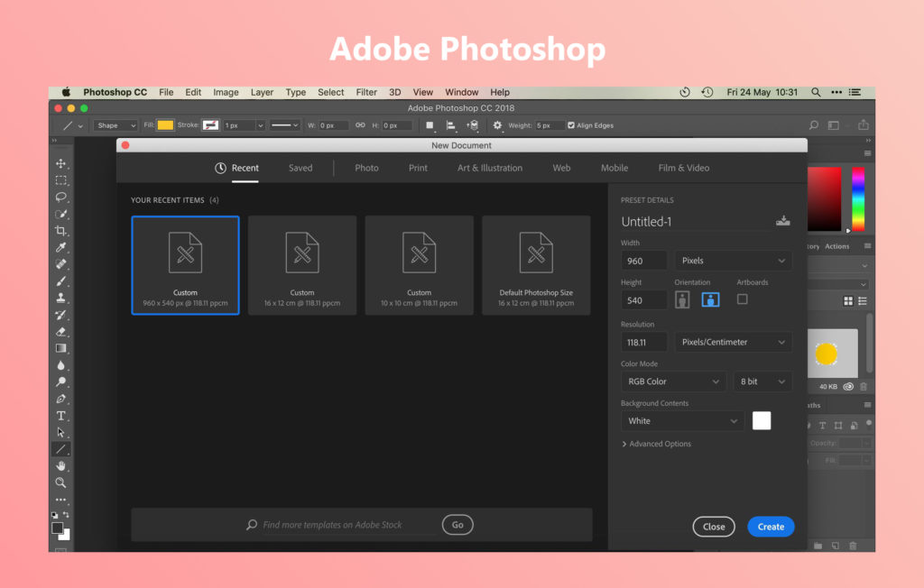Click the Go button for Adobe Stock

[x=457, y=524]
